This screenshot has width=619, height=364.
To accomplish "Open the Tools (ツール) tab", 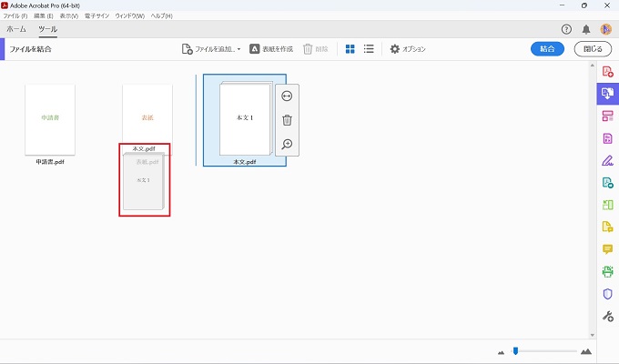I will coord(47,29).
